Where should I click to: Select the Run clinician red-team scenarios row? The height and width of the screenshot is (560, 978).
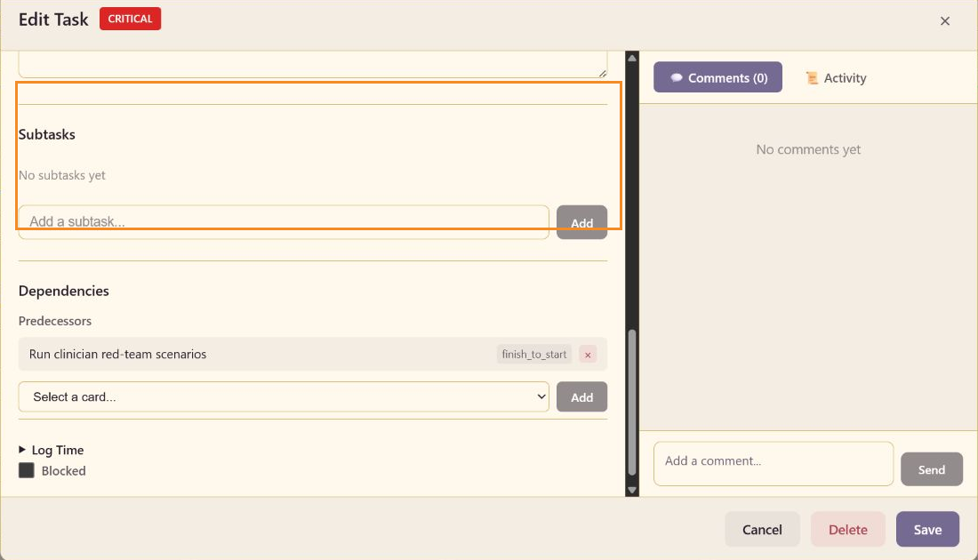tap(312, 354)
